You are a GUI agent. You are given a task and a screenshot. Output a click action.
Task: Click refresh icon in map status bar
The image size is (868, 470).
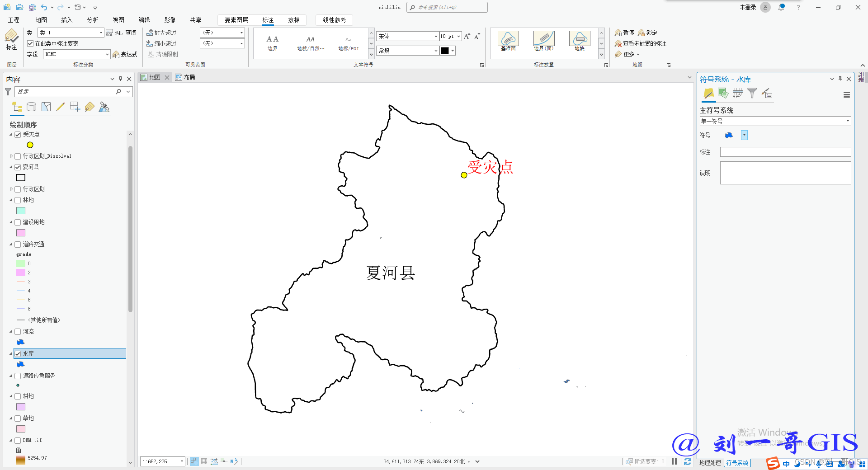coord(688,461)
